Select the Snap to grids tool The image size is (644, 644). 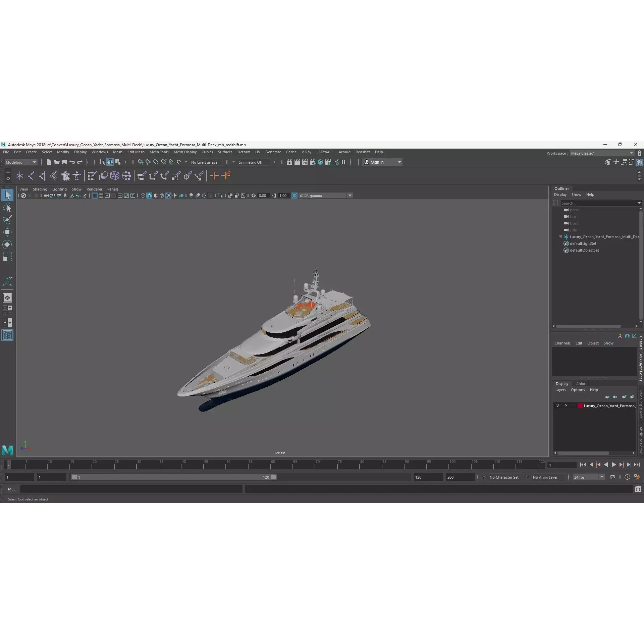coord(141,162)
